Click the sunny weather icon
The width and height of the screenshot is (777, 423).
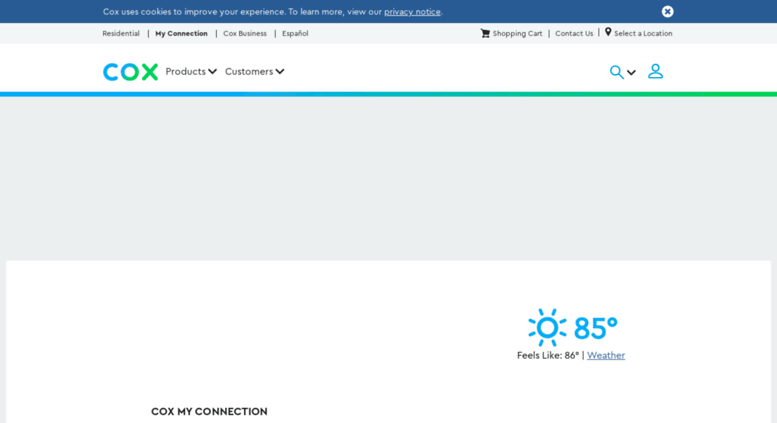pos(547,327)
